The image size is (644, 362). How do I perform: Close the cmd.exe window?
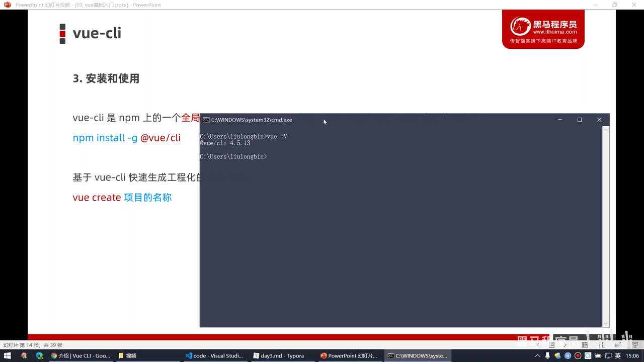tap(599, 120)
